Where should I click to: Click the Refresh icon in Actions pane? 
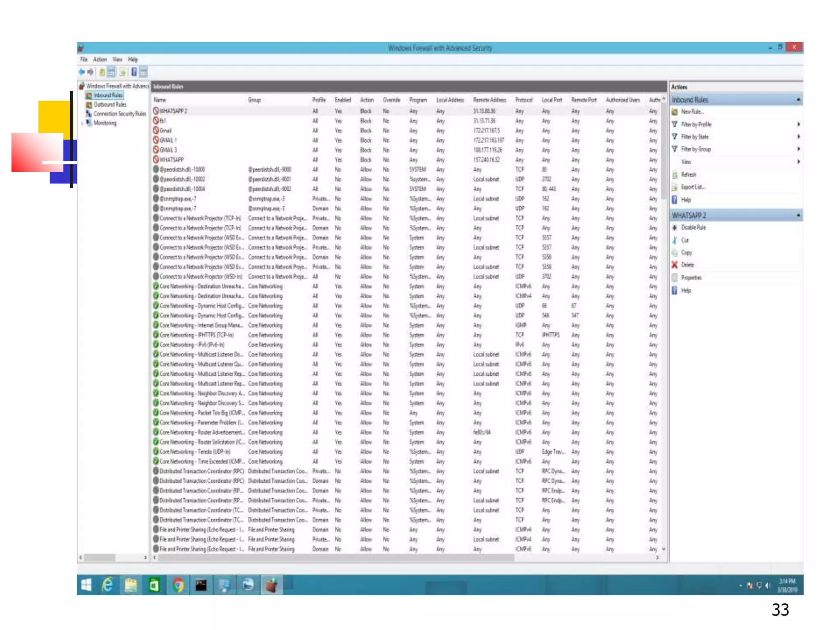coord(675,175)
